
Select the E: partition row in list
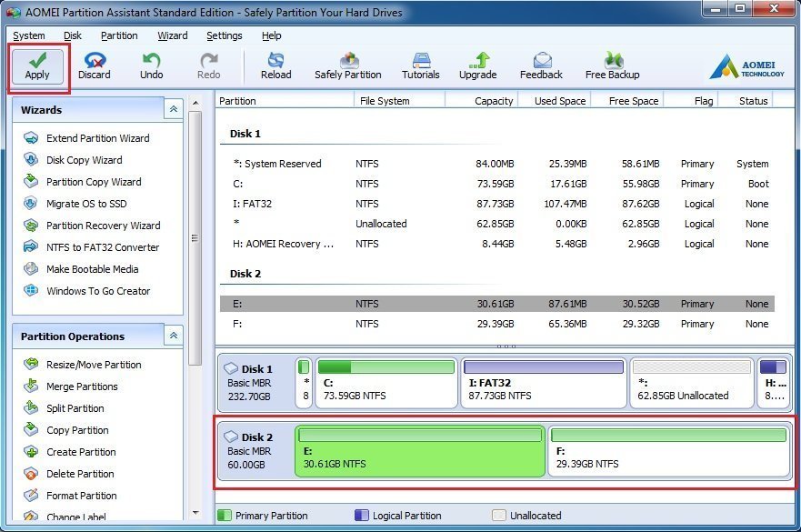[x=497, y=304]
